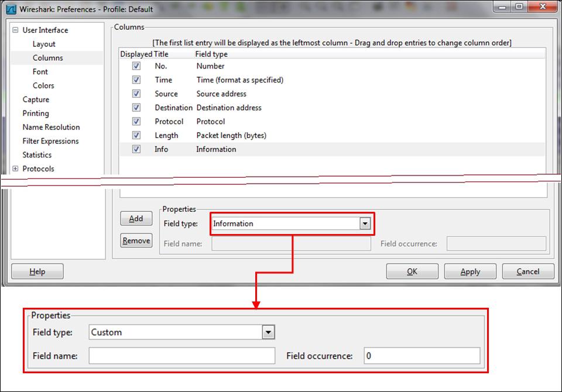
Task: Select User Interface in the preferences tree
Action: click(45, 30)
